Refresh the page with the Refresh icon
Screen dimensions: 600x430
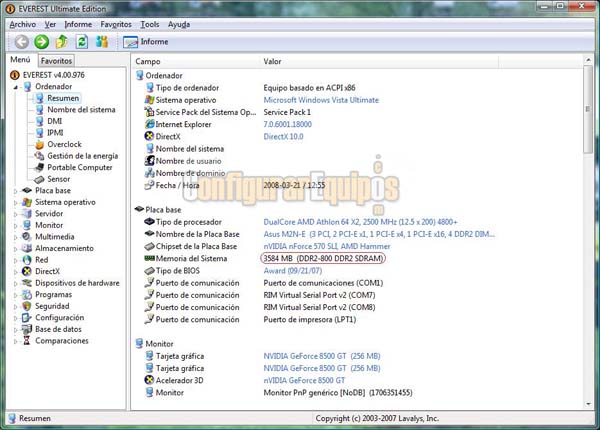click(82, 42)
